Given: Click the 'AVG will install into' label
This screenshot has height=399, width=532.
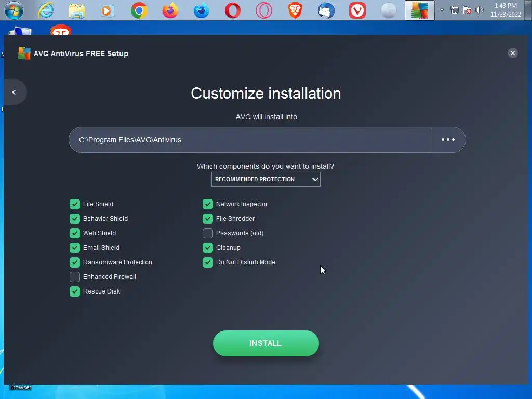Looking at the screenshot, I should [x=267, y=117].
